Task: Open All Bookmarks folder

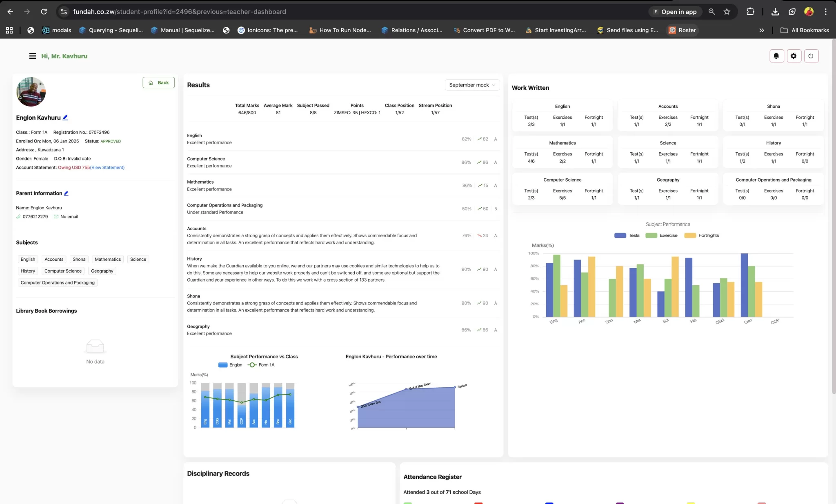Action: click(x=805, y=30)
